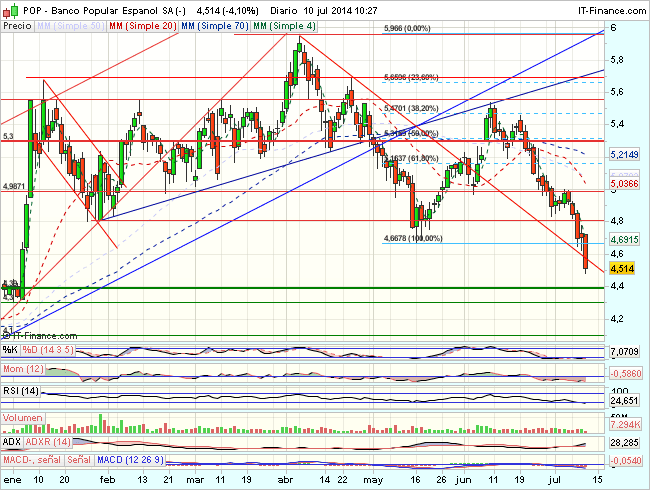Viewport: 650px width, 490px height.
Task: Open the green MM (Simple 4) indicator settings
Action: coord(283,24)
